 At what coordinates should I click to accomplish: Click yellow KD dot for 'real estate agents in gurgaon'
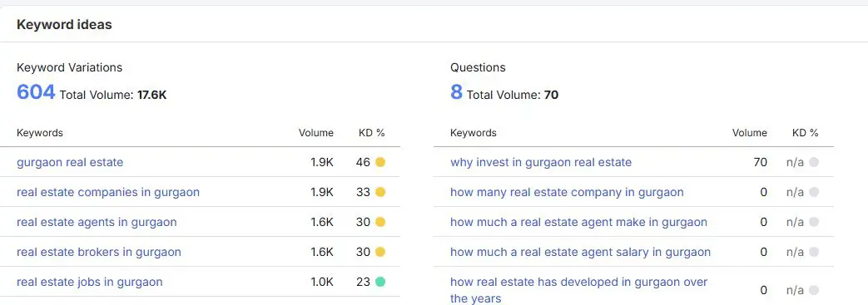(x=379, y=222)
